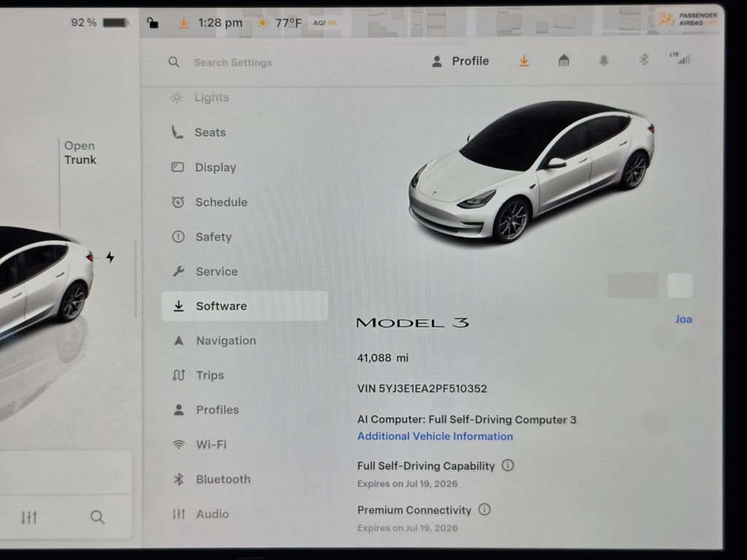The height and width of the screenshot is (560, 747).
Task: Tap AI Computer: Full Self-Driving Computer 3 text
Action: point(466,419)
